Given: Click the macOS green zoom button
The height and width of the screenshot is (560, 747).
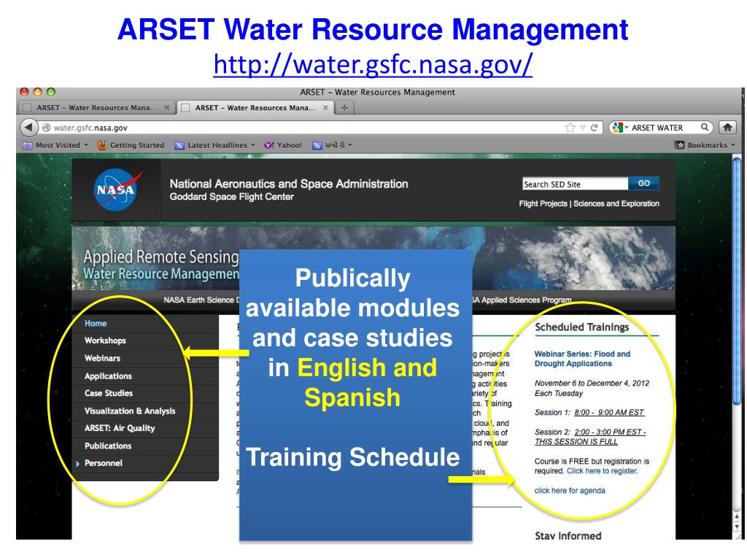Looking at the screenshot, I should pos(51,92).
